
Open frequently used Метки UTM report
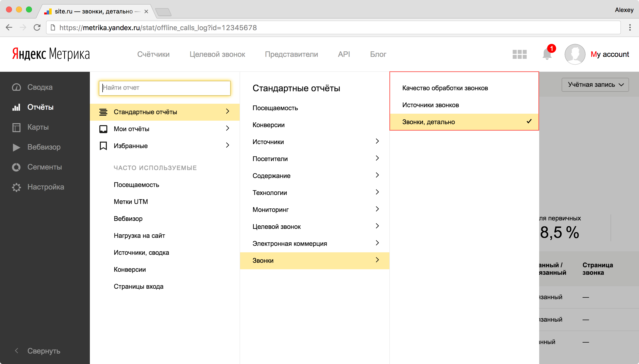(x=131, y=202)
